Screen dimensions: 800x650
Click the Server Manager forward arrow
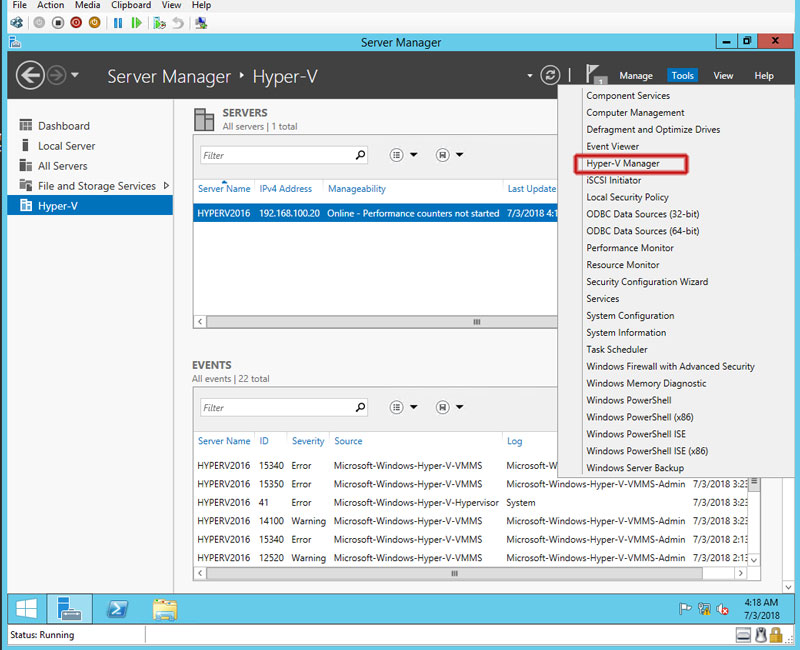click(57, 76)
